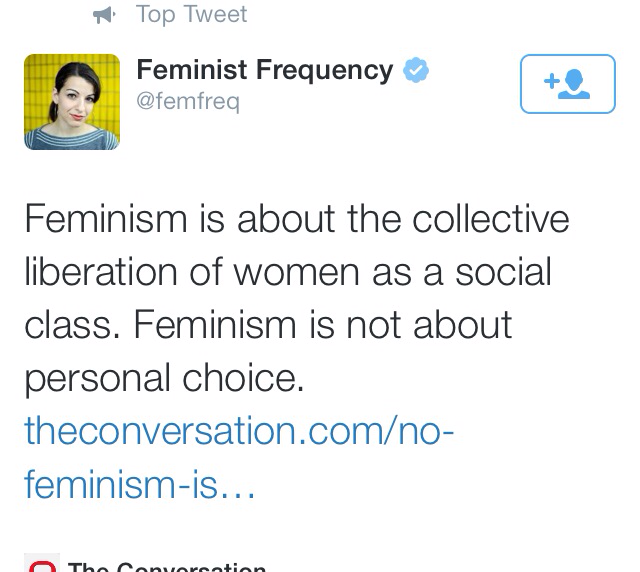Tap the Feminist Frequency display name
The width and height of the screenshot is (640, 572).
(265, 70)
